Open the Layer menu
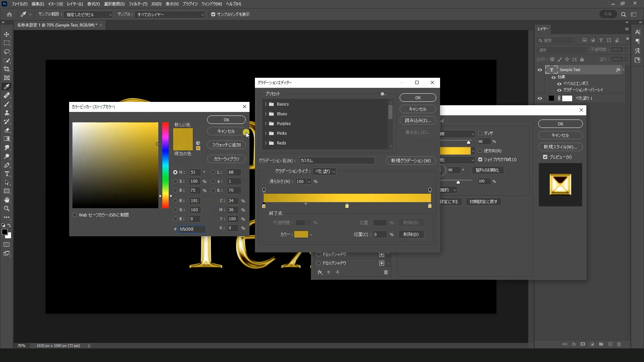The height and width of the screenshot is (362, 644). tap(74, 4)
